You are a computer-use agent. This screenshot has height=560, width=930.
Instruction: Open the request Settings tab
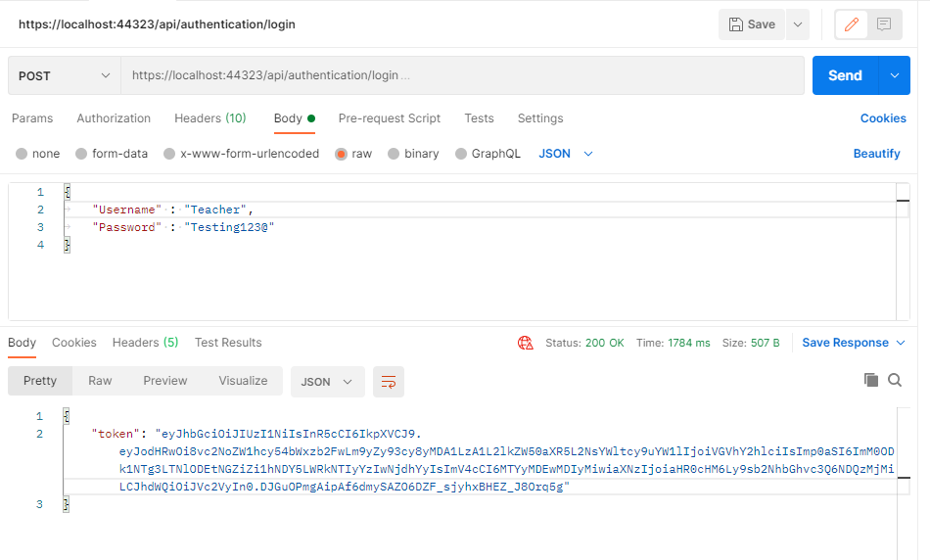coord(540,118)
